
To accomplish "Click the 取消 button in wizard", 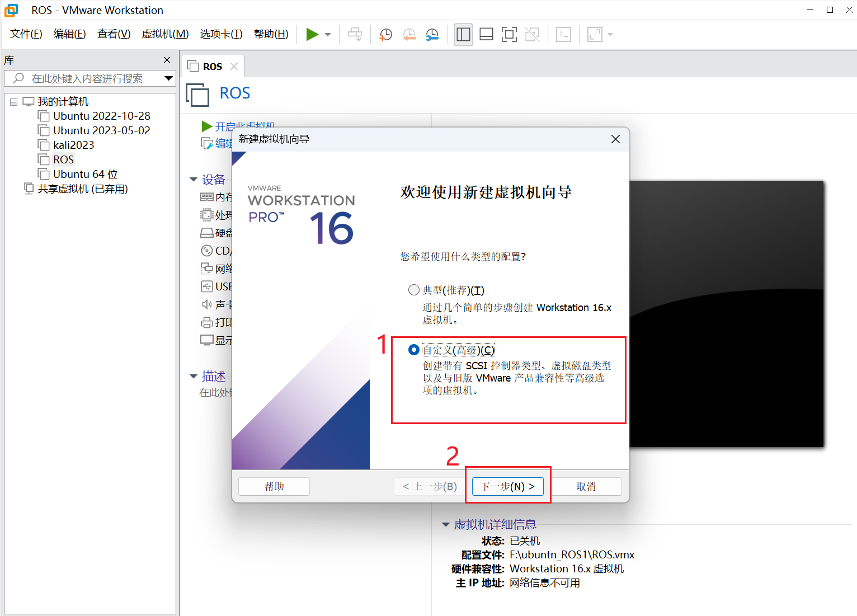I will [586, 486].
